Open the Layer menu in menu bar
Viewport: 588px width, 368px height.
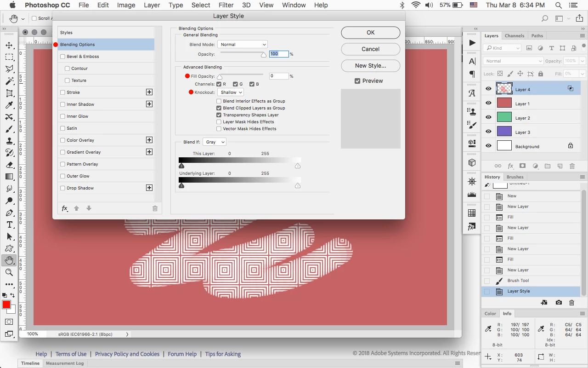click(x=152, y=5)
